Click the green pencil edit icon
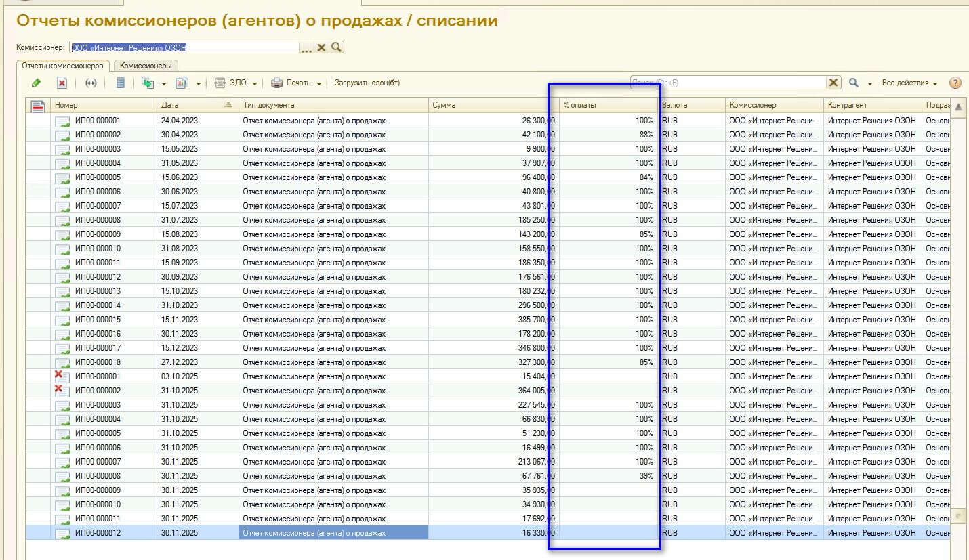This screenshot has height=560, width=969. pos(37,83)
